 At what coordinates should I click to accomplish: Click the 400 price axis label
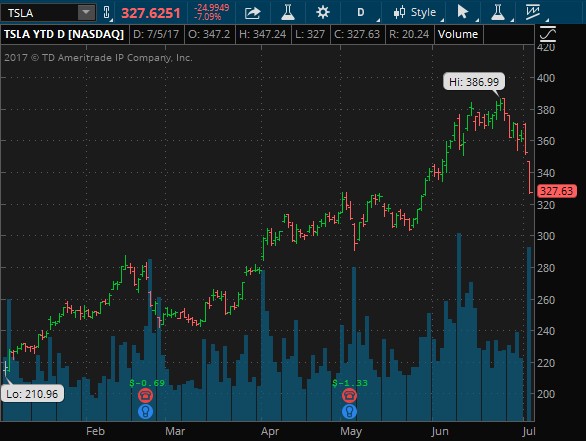click(546, 78)
